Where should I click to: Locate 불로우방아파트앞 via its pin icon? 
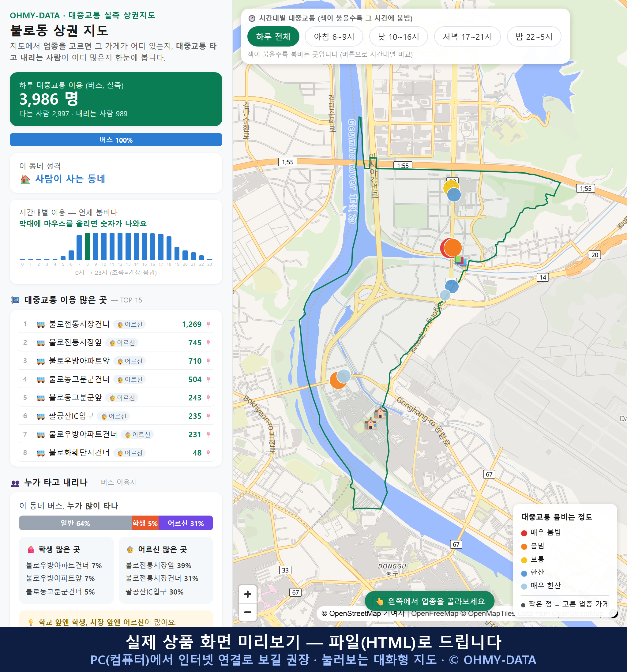(208, 361)
